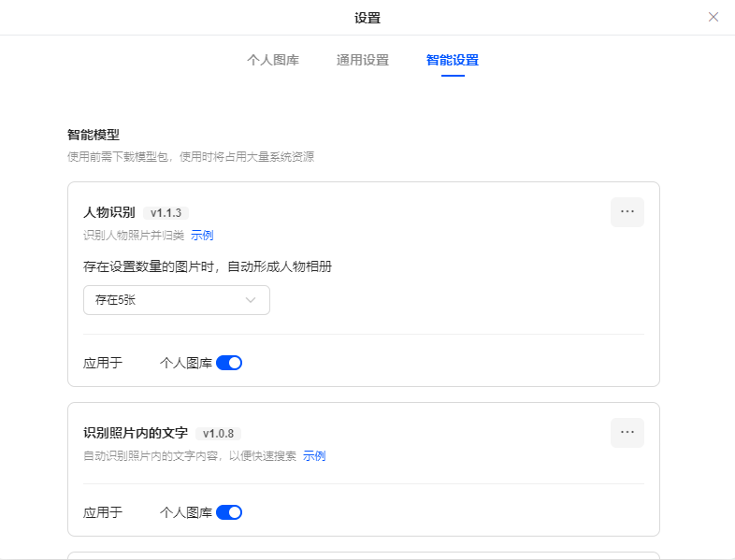Open the 存在5张 dropdown
The width and height of the screenshot is (735, 560).
[177, 300]
